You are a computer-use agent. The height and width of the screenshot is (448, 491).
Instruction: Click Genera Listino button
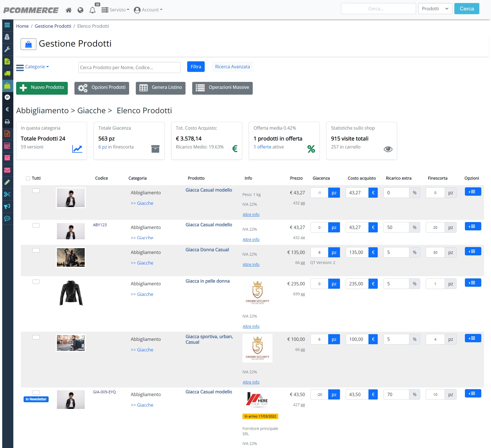[x=161, y=88]
